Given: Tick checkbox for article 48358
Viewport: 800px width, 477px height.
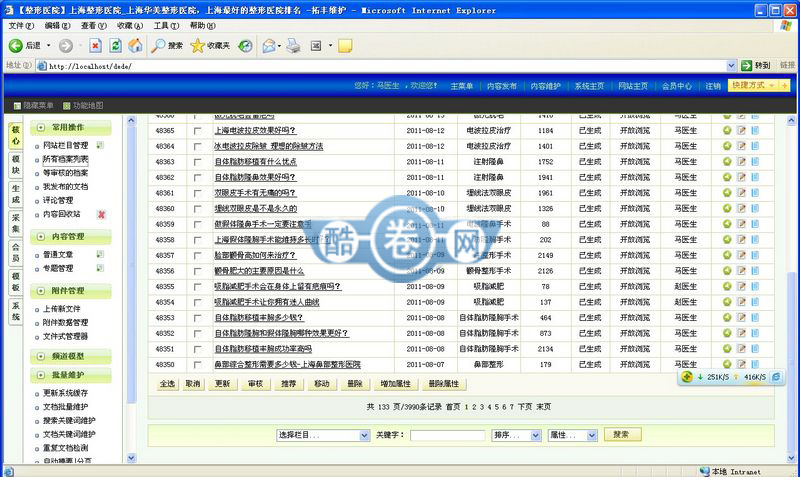Looking at the screenshot, I should click(197, 240).
